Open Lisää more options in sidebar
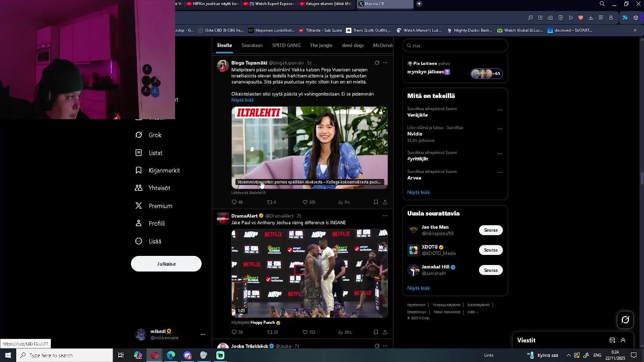Viewport: 644px width, 362px height. [148, 241]
